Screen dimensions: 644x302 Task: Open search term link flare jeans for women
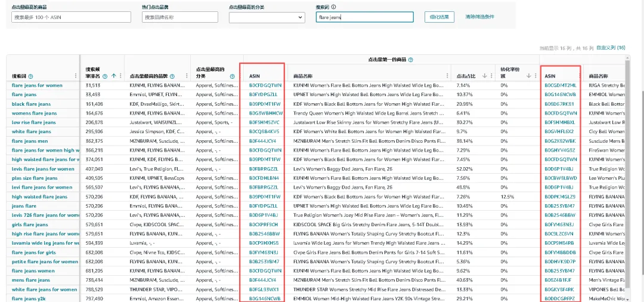pos(38,85)
